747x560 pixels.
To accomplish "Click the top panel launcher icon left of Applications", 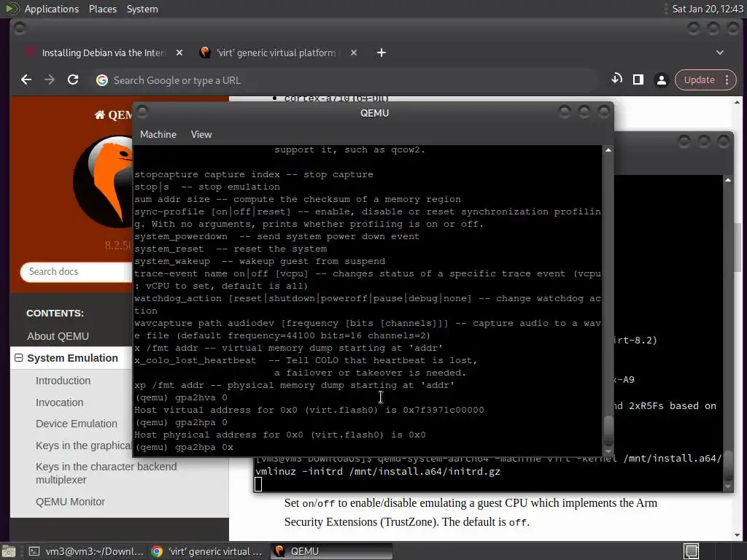I will pos(12,9).
